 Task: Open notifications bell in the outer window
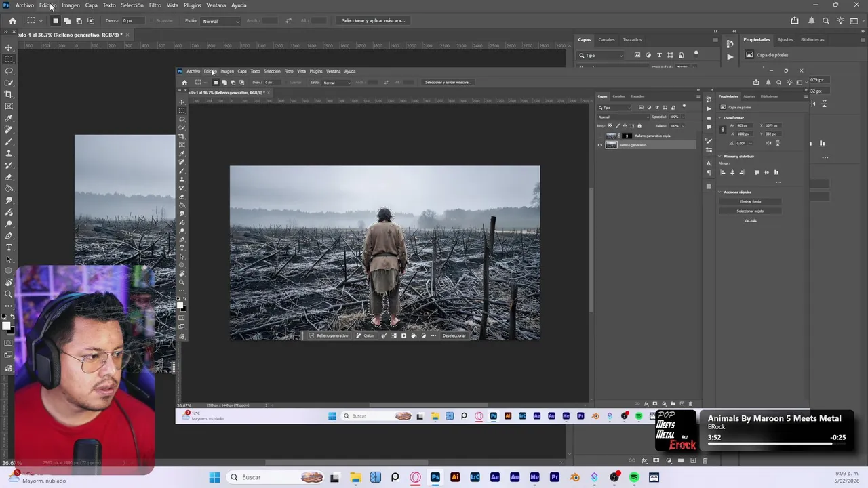(812, 21)
